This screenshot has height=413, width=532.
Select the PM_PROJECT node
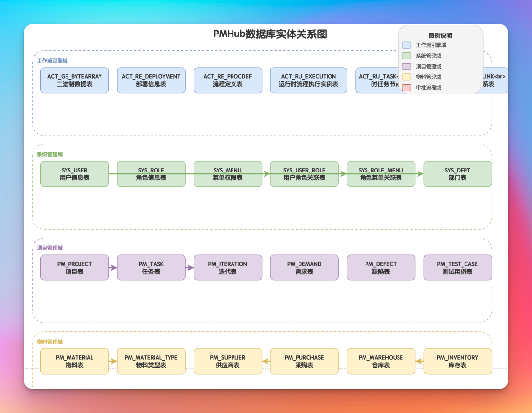coord(75,268)
